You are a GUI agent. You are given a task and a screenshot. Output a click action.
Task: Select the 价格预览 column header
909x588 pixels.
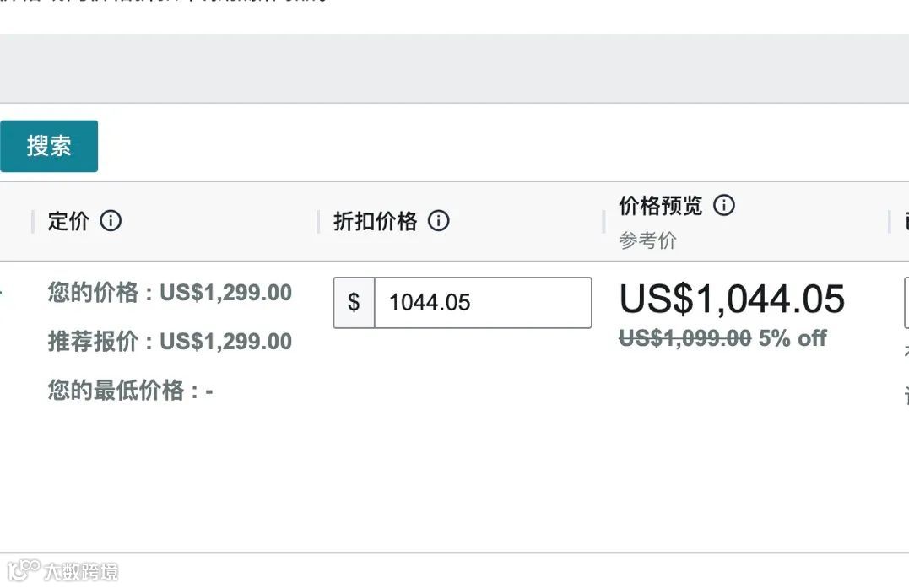click(660, 205)
